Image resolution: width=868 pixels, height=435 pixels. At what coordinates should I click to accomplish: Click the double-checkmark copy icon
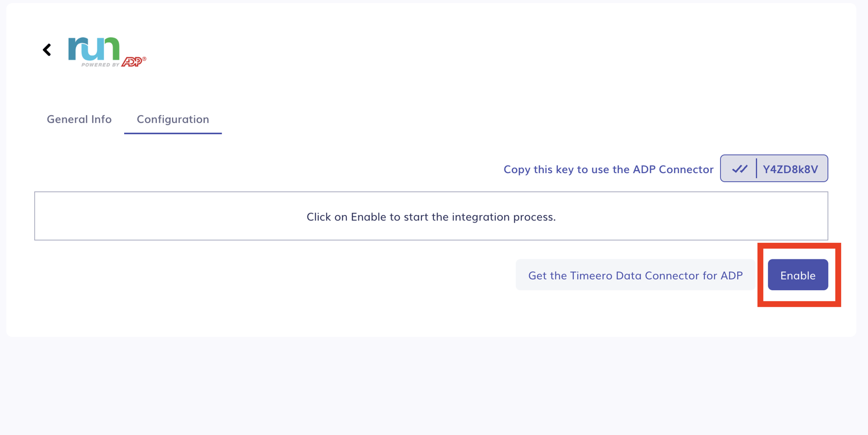tap(739, 169)
